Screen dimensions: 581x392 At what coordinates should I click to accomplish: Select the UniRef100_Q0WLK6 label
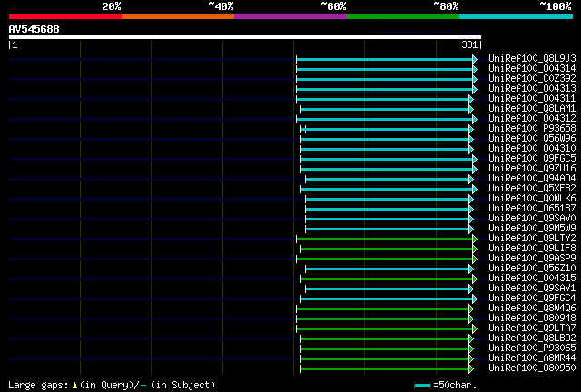532,198
